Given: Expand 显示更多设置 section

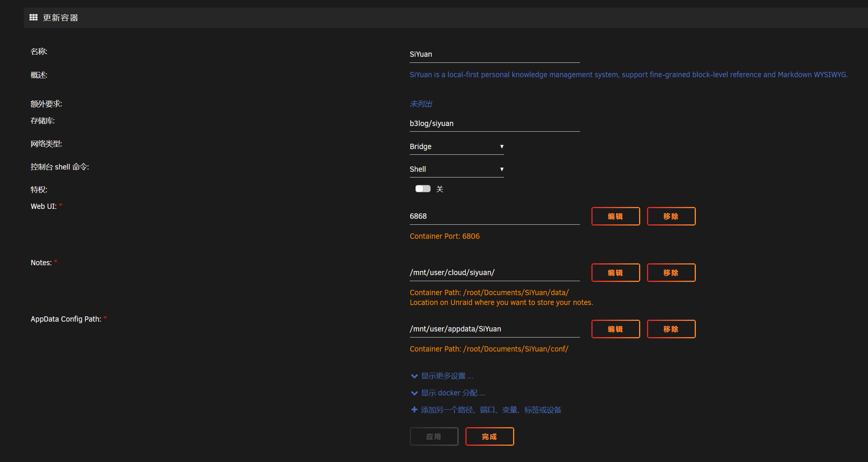Looking at the screenshot, I should pos(447,376).
